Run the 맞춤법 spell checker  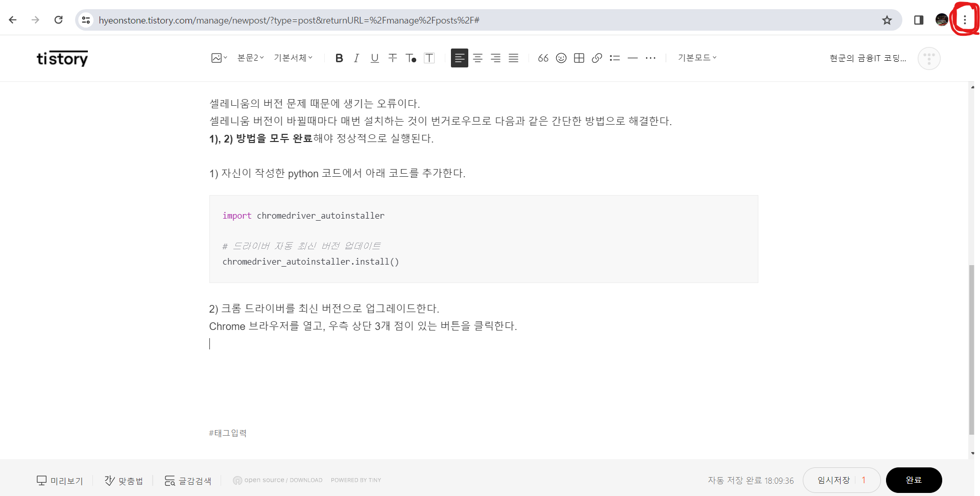pos(124,481)
